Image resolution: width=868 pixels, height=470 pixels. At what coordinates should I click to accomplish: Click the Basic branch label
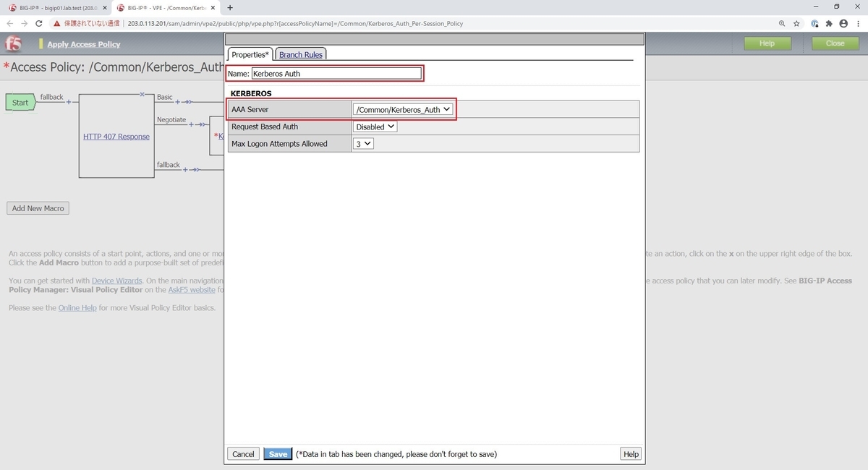165,97
